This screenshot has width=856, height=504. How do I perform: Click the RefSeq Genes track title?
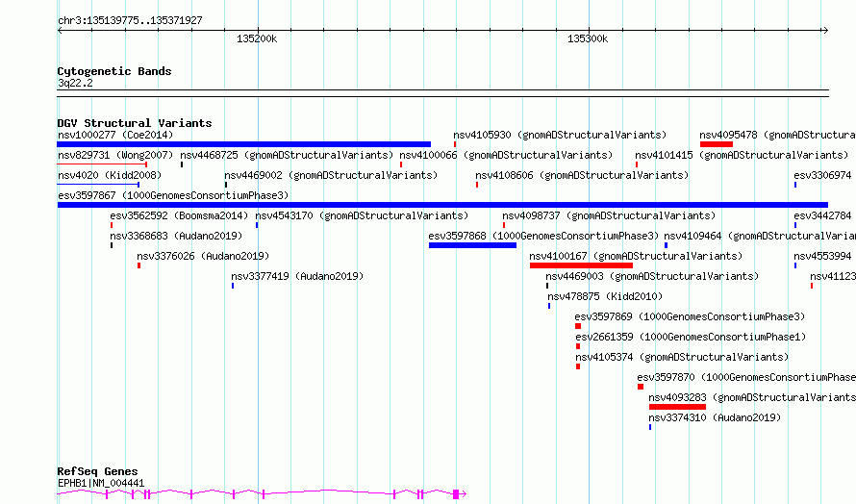(x=97, y=472)
